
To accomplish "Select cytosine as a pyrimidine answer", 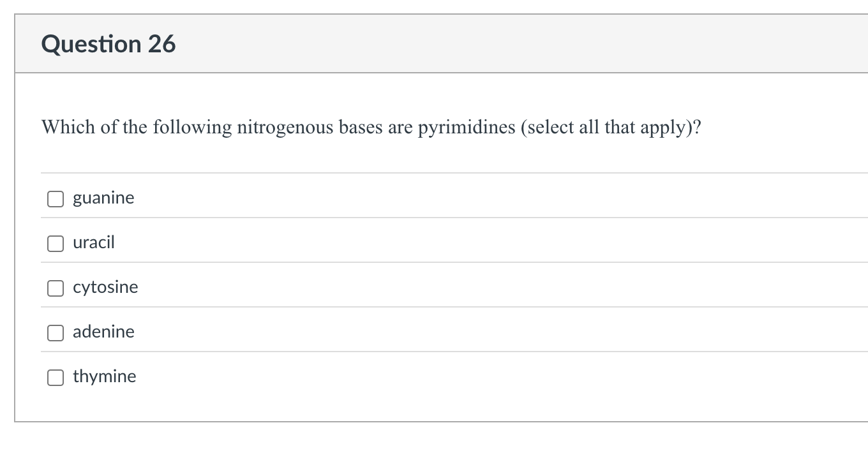I will click(x=55, y=288).
